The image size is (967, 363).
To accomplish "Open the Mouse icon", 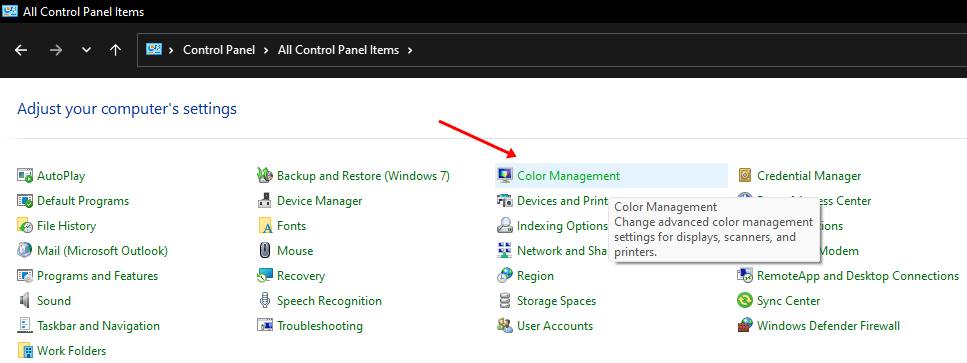I will pos(265,251).
